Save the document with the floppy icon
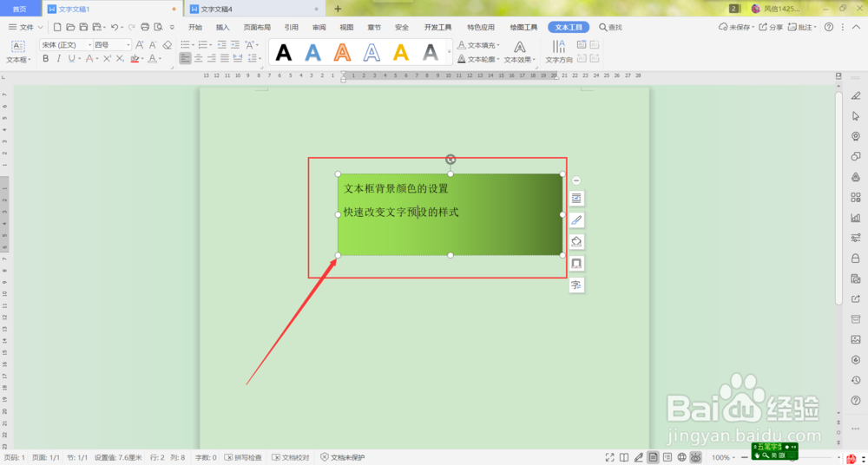The width and height of the screenshot is (868, 465). click(x=83, y=27)
